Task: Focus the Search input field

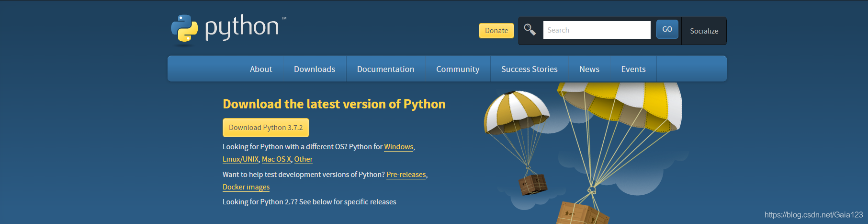Action: tap(597, 30)
